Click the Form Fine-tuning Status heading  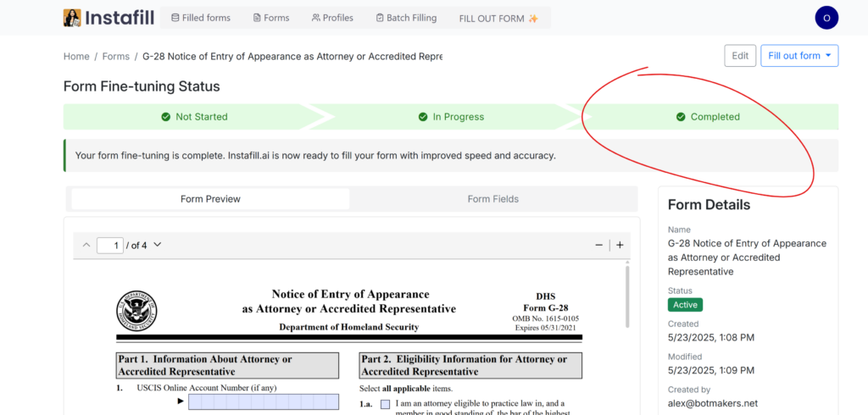(142, 87)
